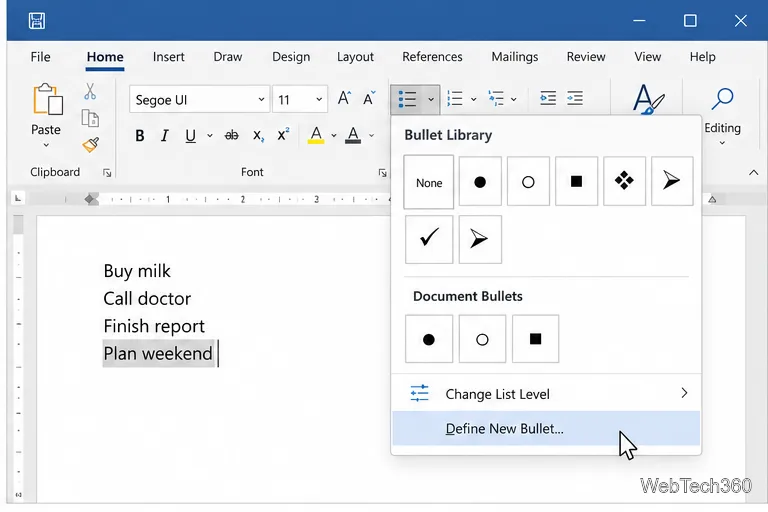The width and height of the screenshot is (768, 512).
Task: Click the tab selector at ruler corner
Action: point(18,198)
